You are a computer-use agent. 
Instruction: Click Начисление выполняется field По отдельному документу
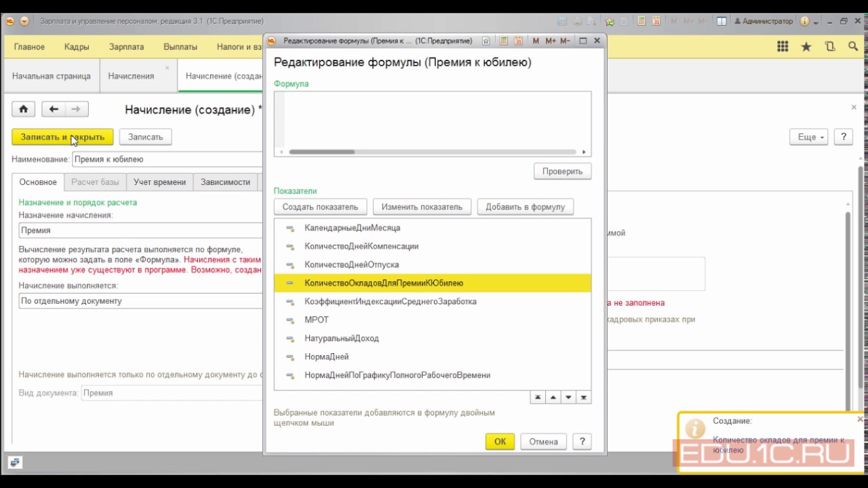coord(140,301)
